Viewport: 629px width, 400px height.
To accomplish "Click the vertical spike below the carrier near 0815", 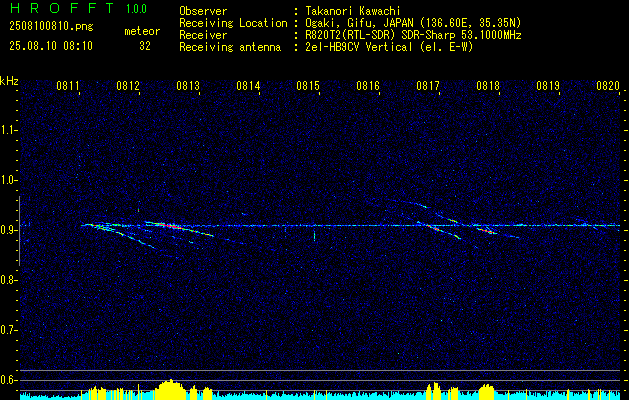I will click(314, 236).
